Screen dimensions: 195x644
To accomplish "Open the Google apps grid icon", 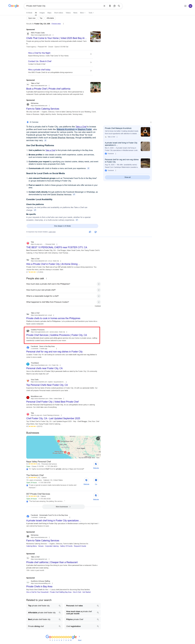I will click(185, 6).
